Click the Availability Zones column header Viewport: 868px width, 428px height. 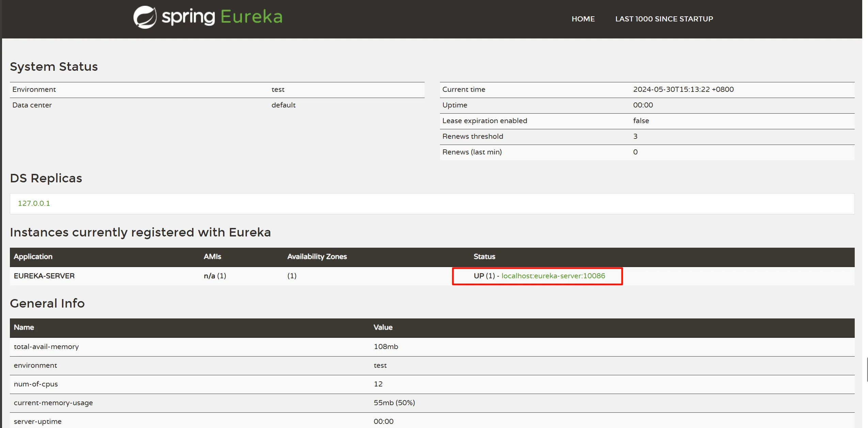(x=317, y=257)
